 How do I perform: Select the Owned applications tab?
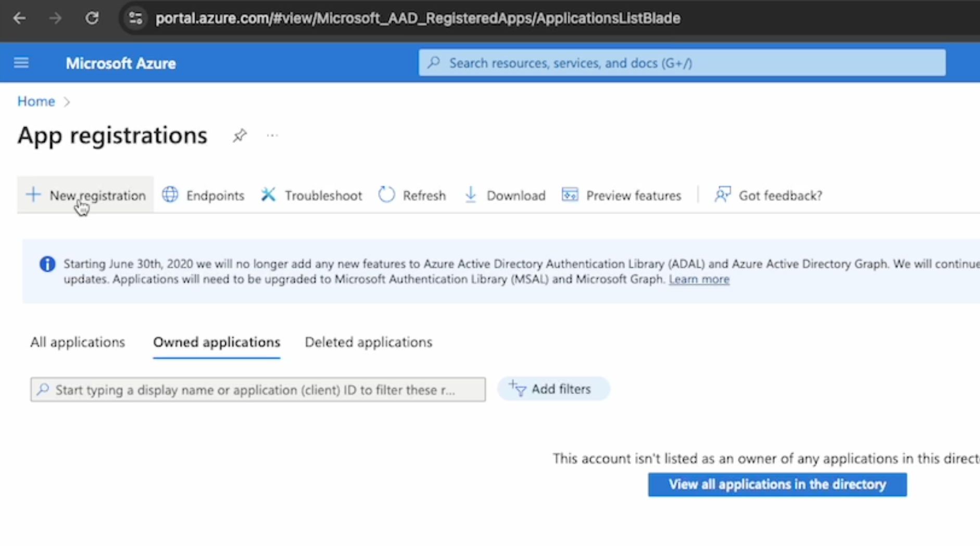(217, 342)
